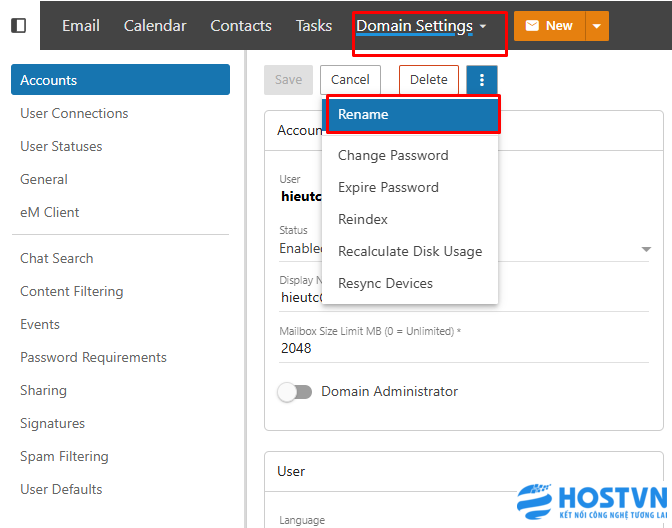Screen dimensions: 672x528
Task: Toggle the Domain Administrator switch
Action: 295,392
